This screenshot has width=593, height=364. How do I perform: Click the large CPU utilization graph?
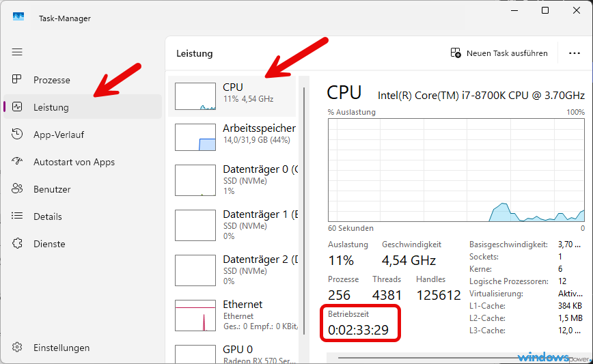click(456, 170)
